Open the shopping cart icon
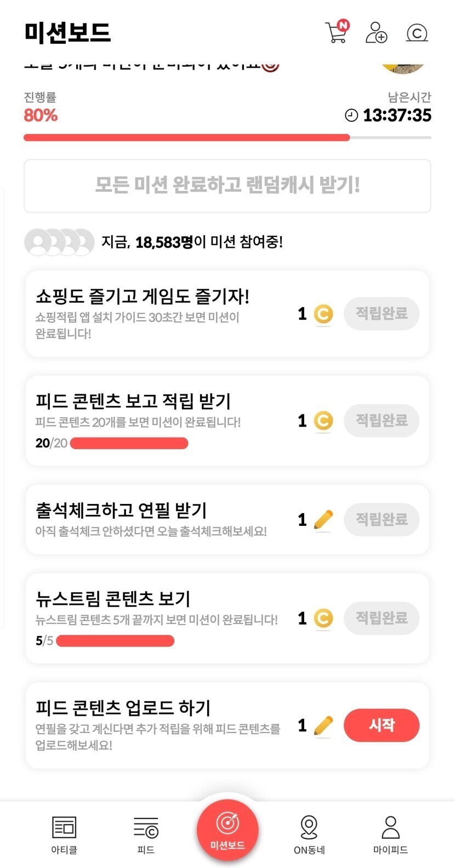Image resolution: width=455 pixels, height=868 pixels. [337, 32]
